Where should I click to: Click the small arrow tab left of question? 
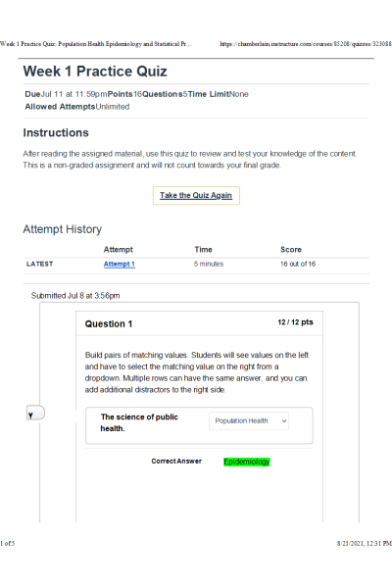click(x=35, y=413)
